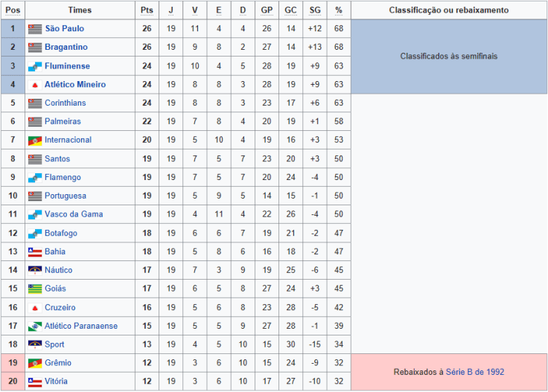
Task: Click the flag icon next to Flamengo
Action: click(34, 177)
